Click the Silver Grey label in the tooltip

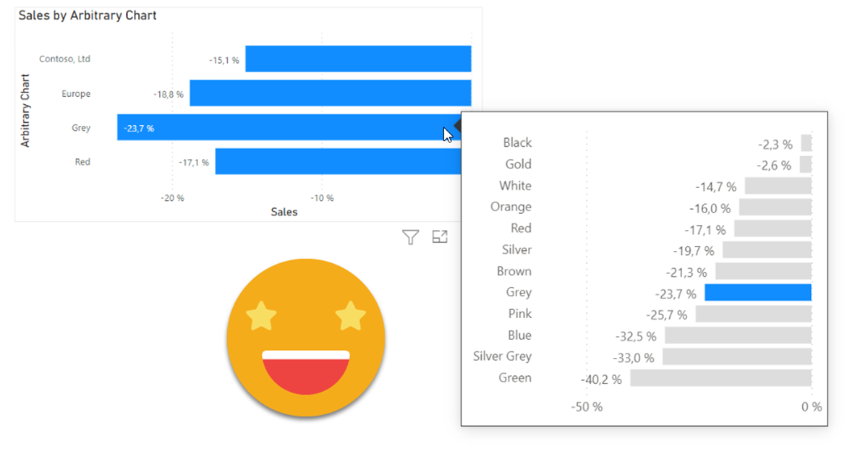[502, 356]
